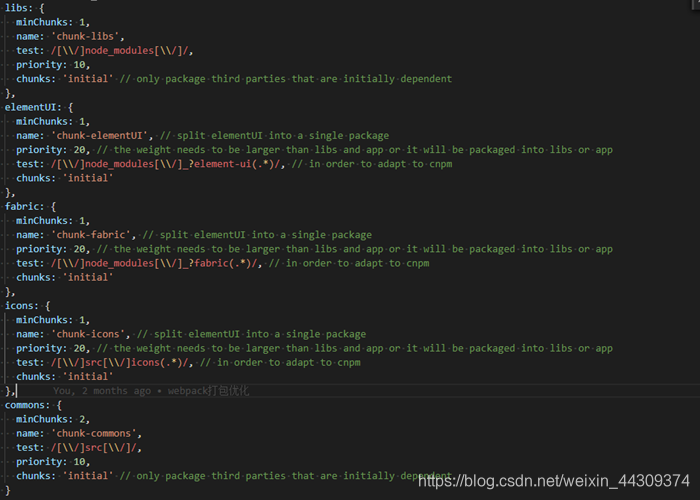
Task: Click the 'split elementUI' comment after chunk-fabric
Action: pos(257,235)
